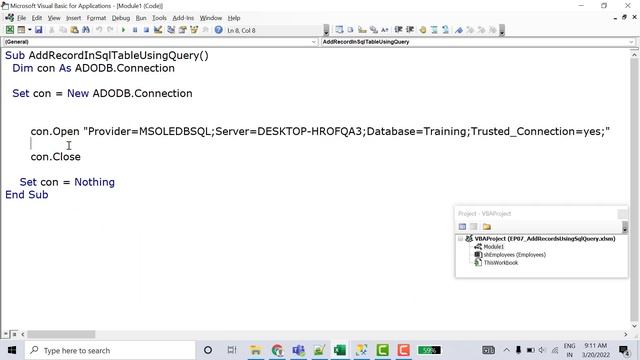
Task: Open the File menu
Action: (21, 18)
